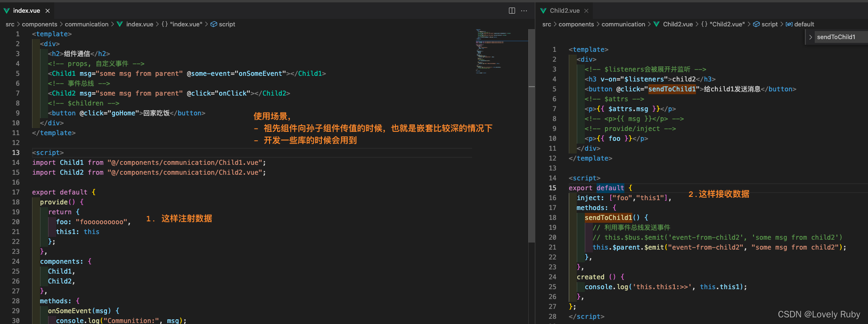Image resolution: width=868 pixels, height=324 pixels.
Task: Switch to the Child2.vue tab
Action: coord(565,10)
